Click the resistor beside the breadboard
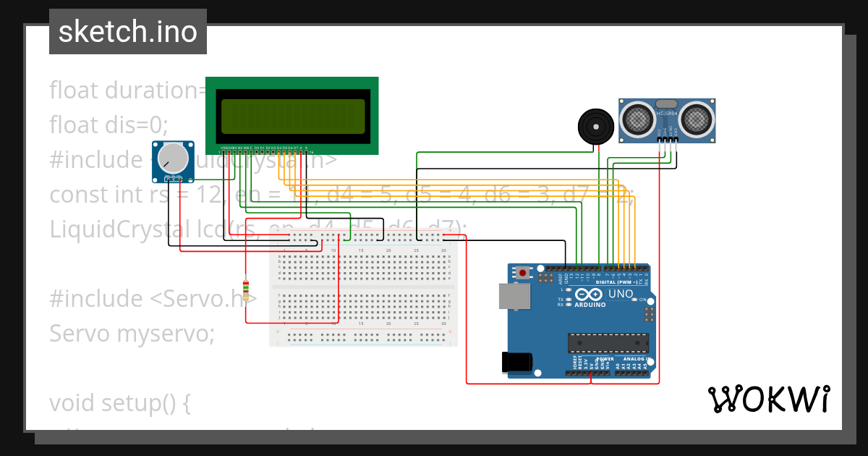 tap(246, 290)
